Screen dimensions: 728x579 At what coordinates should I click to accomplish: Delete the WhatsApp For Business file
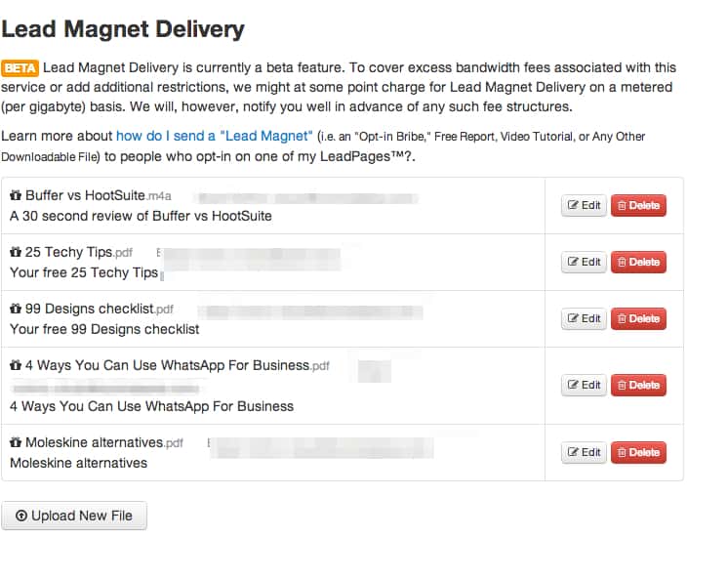[x=638, y=386]
